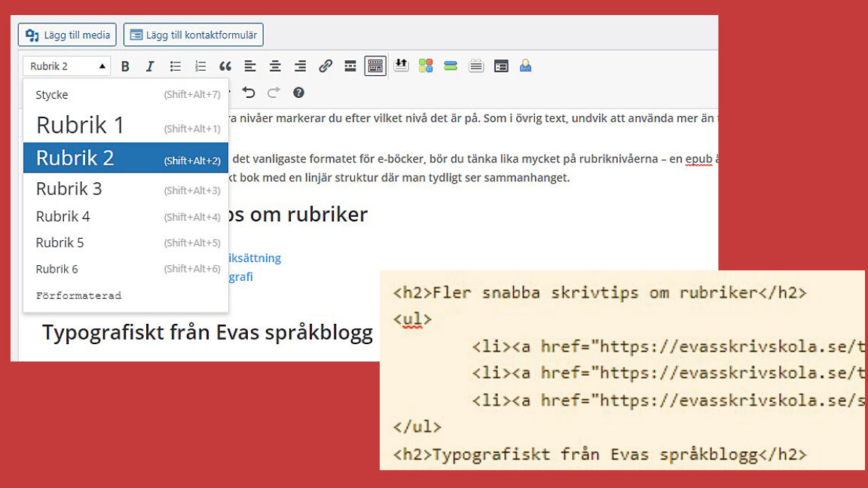
Task: Toggle bold formatting
Action: [x=125, y=66]
